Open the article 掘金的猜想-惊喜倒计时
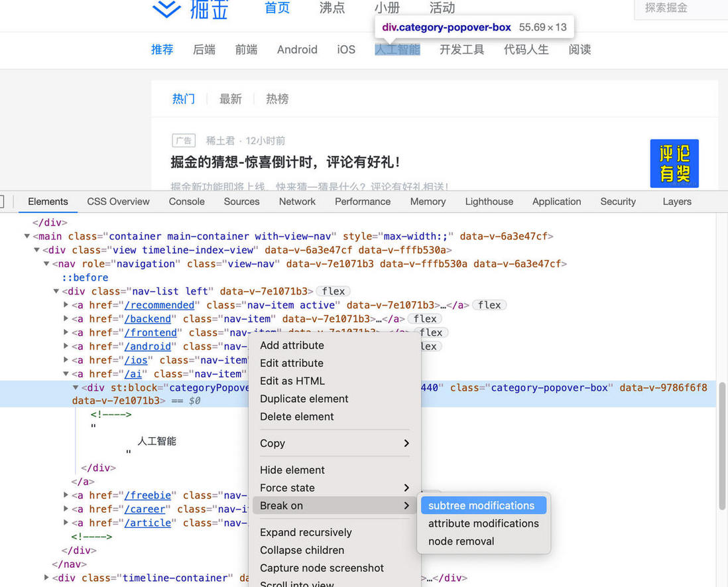Screen dimensions: 728x587 click(285, 162)
